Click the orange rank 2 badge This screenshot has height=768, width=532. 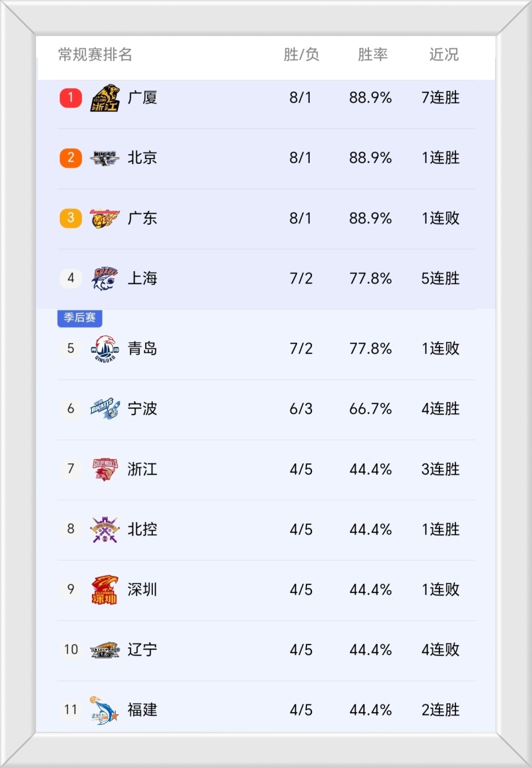pos(70,158)
